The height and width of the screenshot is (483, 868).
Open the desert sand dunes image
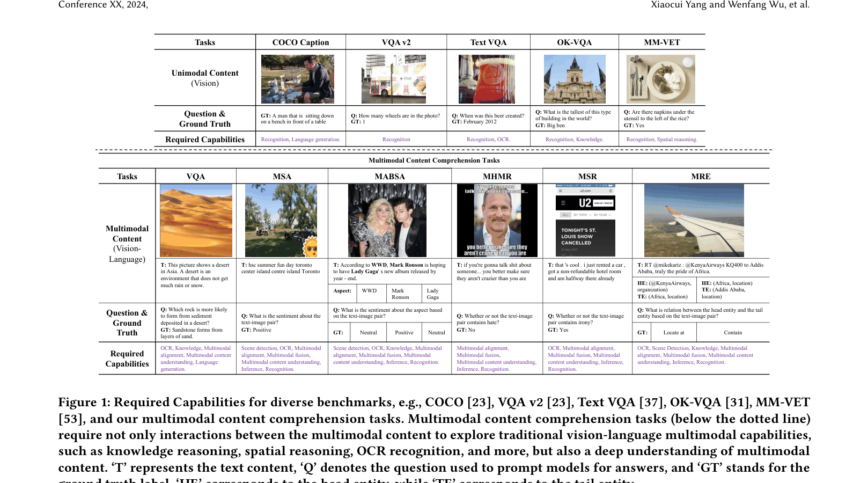coord(196,221)
